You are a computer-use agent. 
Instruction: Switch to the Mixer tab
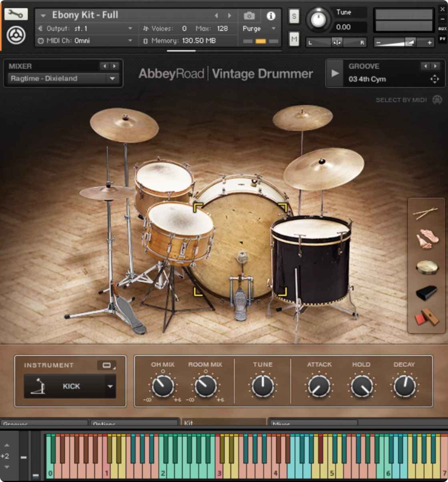(x=313, y=423)
